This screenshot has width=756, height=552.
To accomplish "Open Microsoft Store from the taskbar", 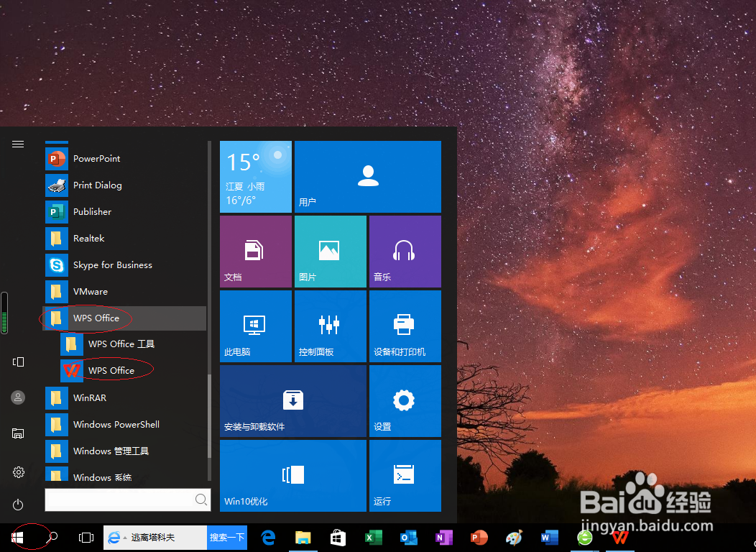I will click(338, 538).
